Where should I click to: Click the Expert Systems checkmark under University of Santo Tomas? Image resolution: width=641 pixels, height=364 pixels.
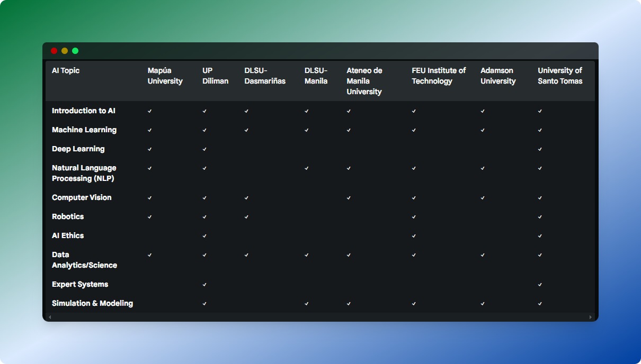(x=540, y=285)
